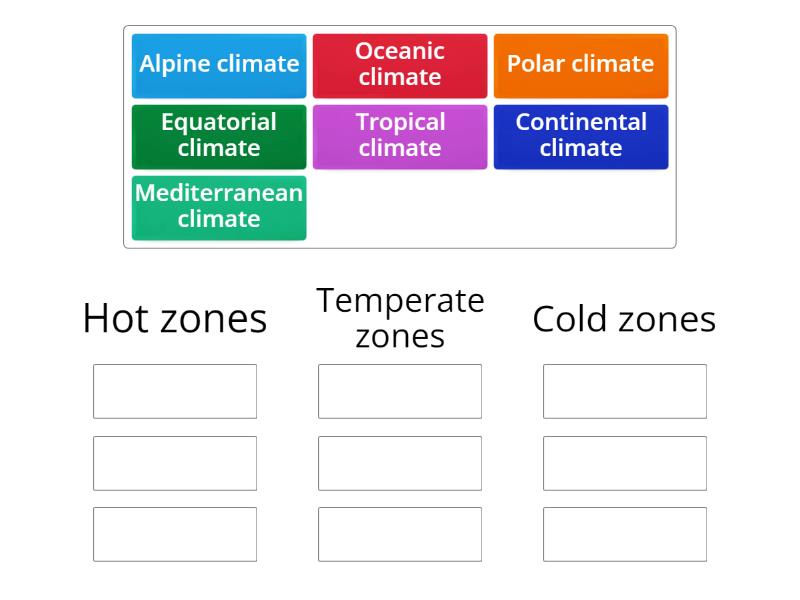Select the Polar climate tile
800x600 pixels.
[x=581, y=65]
